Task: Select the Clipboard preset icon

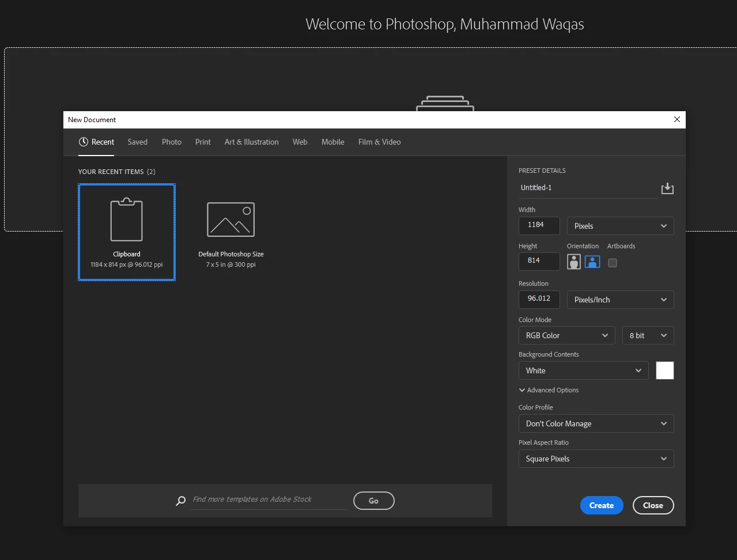Action: (127, 220)
